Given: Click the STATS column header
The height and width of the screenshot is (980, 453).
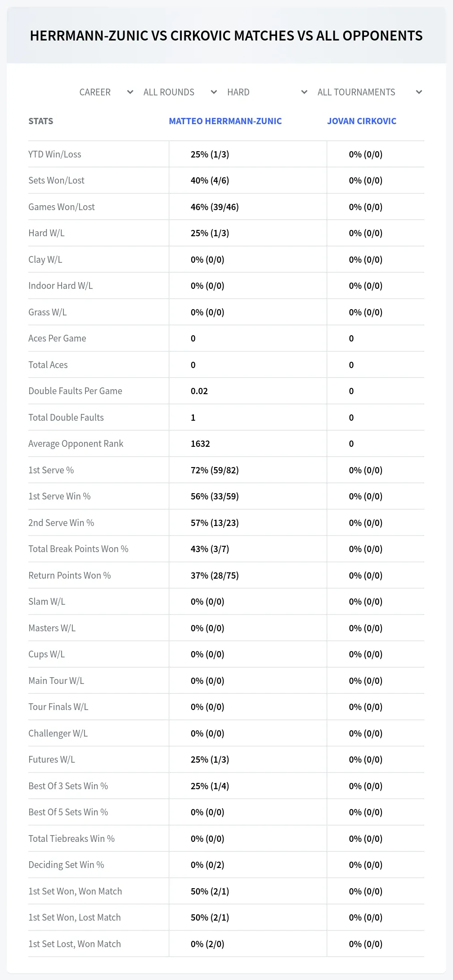Looking at the screenshot, I should point(41,121).
